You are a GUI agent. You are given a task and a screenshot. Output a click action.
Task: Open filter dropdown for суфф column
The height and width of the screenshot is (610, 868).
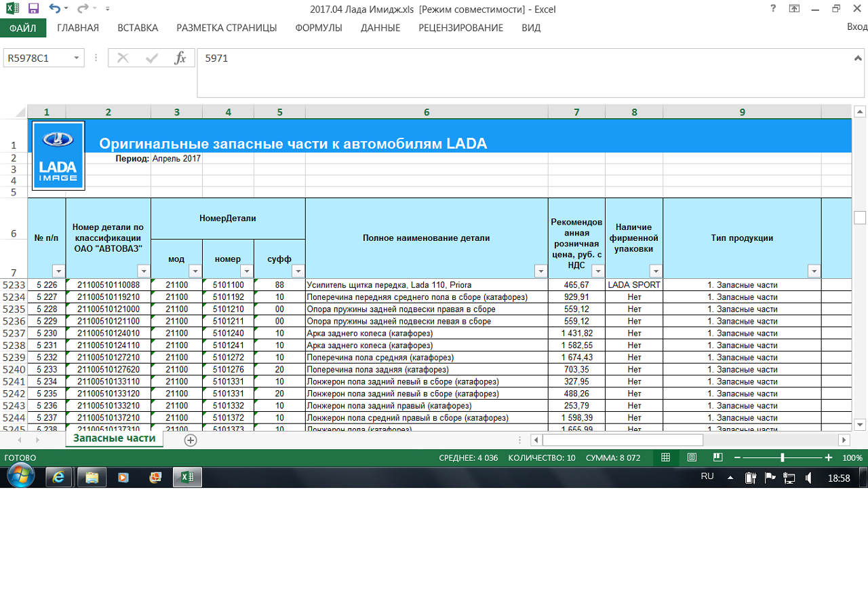[299, 271]
